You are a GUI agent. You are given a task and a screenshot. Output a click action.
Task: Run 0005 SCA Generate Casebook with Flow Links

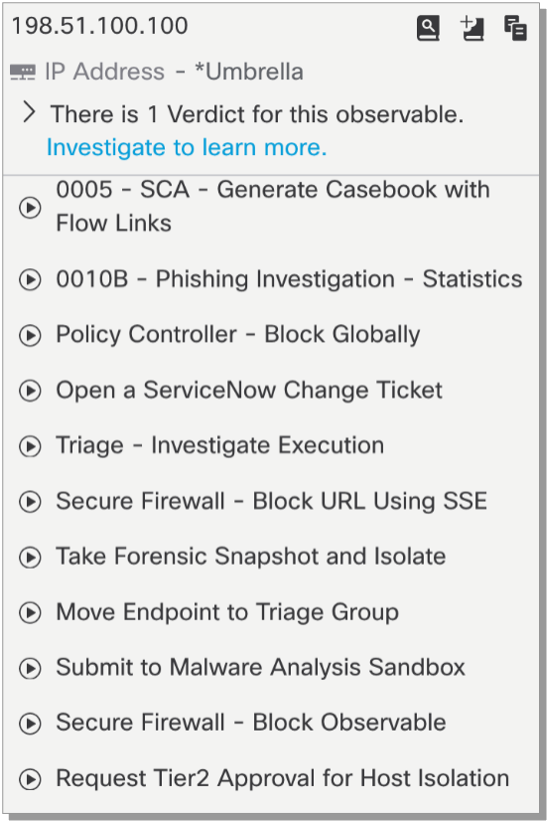tap(273, 206)
